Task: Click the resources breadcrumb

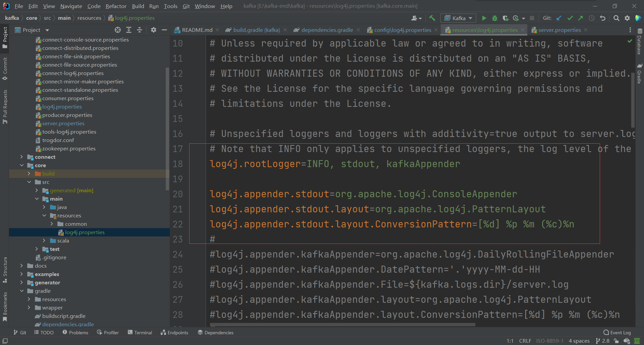Action: (89, 18)
